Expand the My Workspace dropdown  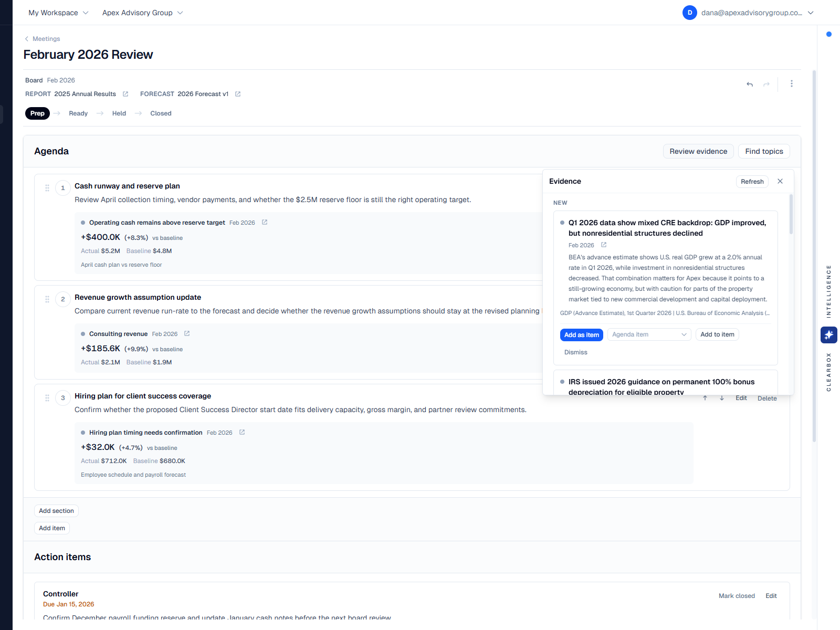click(58, 13)
